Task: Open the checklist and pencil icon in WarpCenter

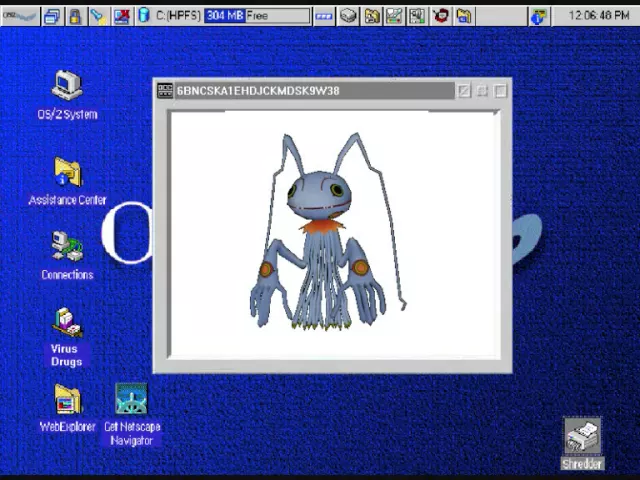Action: click(394, 16)
